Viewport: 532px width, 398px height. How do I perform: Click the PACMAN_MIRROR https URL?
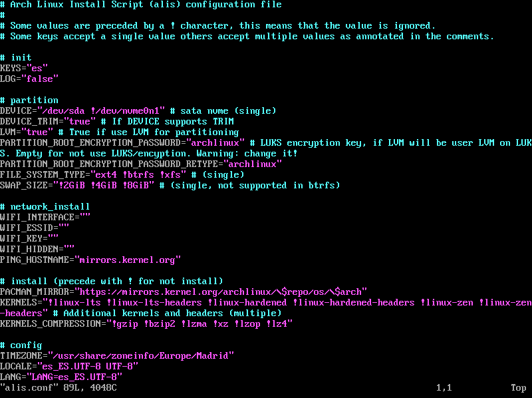click(x=221, y=292)
